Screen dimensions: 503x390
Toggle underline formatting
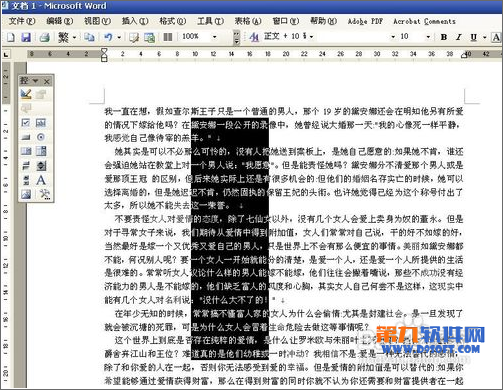473,37
